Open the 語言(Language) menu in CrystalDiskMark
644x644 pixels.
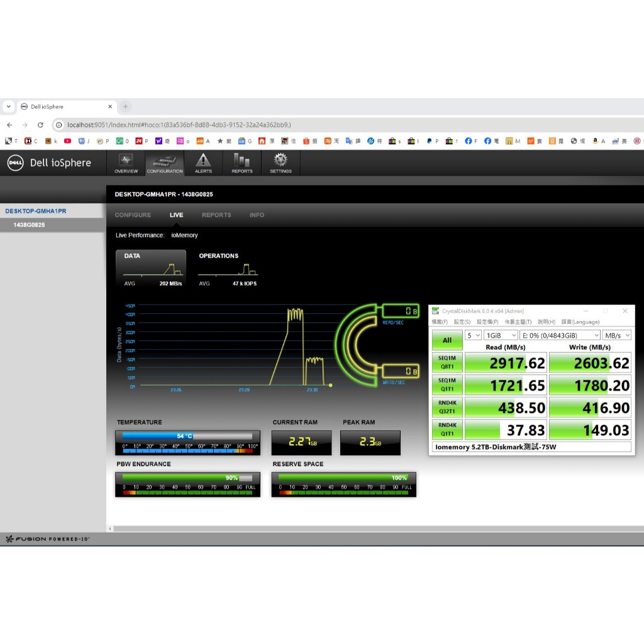click(x=580, y=322)
